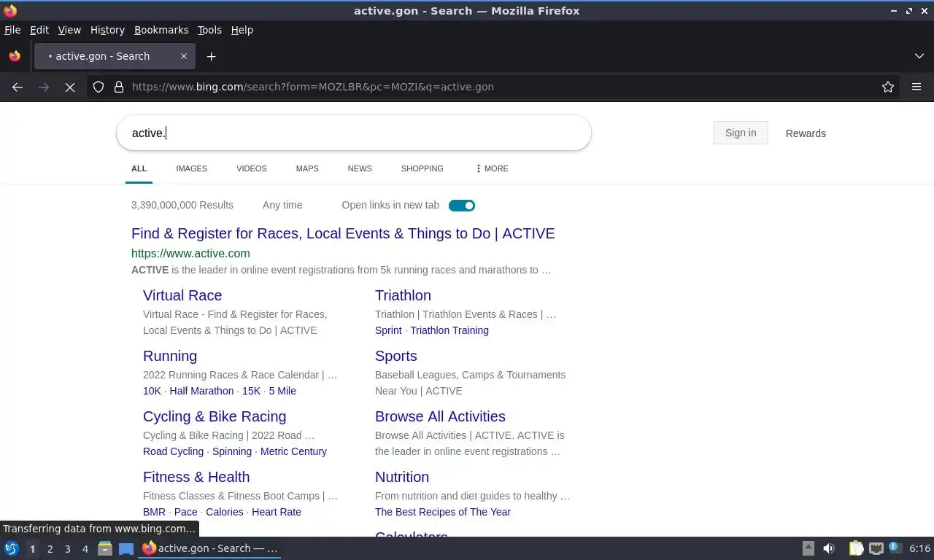Click the site security padlock icon

(119, 87)
